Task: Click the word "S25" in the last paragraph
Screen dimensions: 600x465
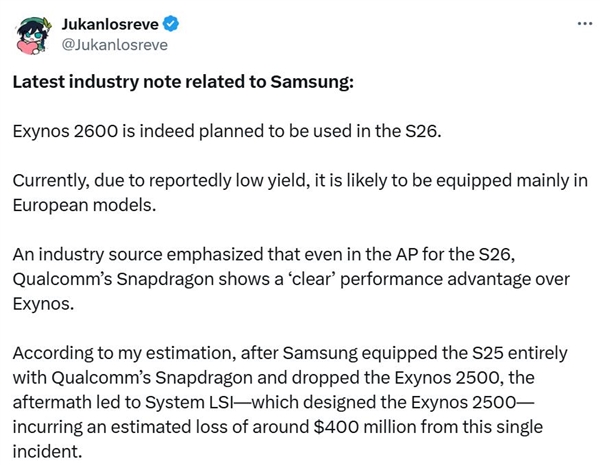Action: coord(487,353)
